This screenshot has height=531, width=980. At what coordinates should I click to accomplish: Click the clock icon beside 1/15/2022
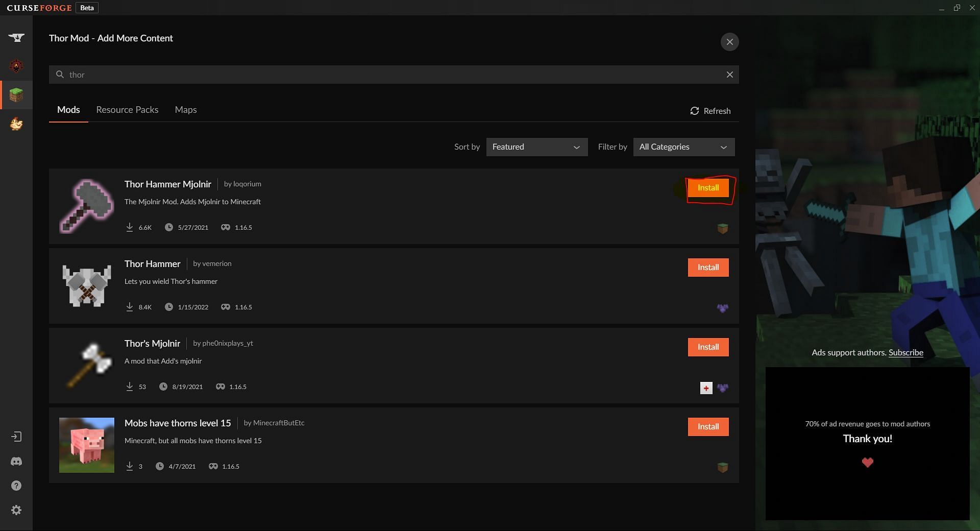(169, 307)
